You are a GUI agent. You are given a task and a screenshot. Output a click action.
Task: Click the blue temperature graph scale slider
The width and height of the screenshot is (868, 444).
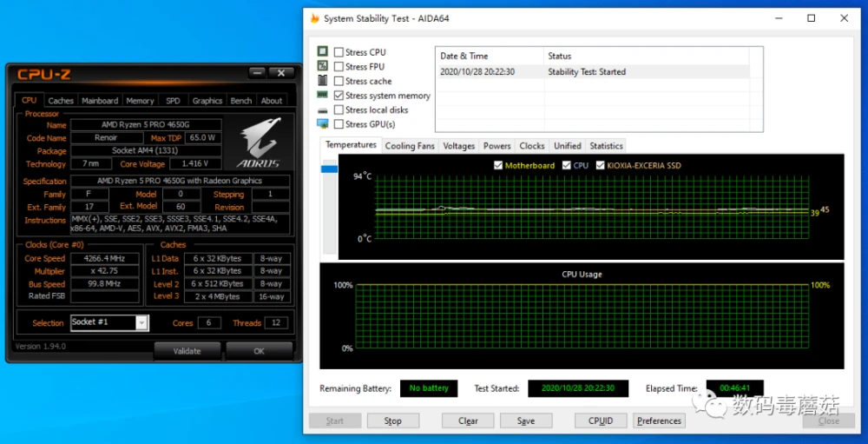pyautogui.click(x=329, y=169)
